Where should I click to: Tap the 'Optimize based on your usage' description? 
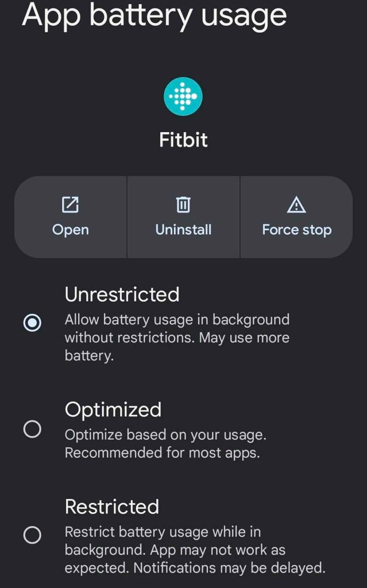165,443
